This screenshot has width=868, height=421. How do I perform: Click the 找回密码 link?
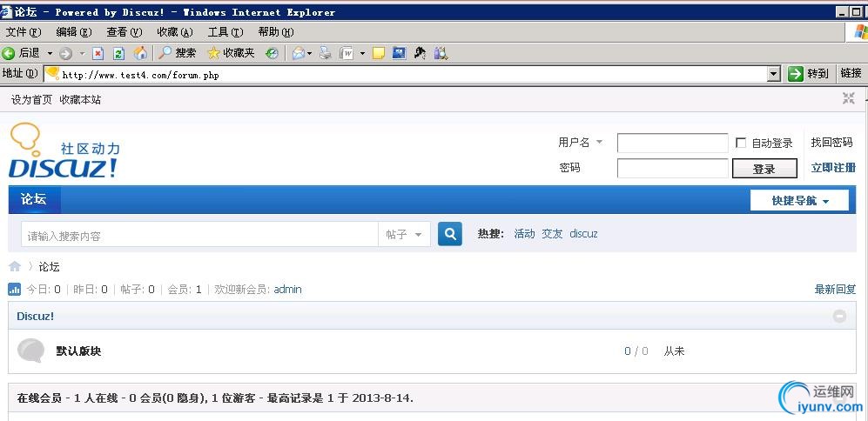click(832, 143)
